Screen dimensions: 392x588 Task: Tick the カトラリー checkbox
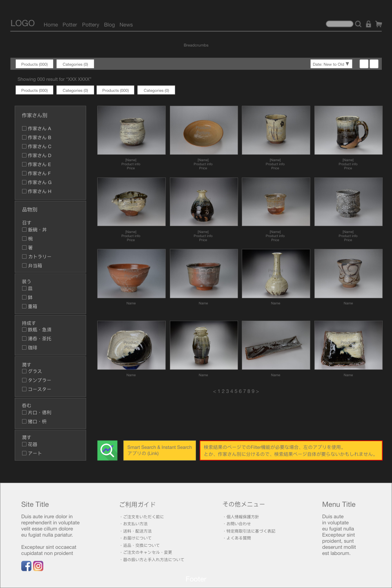click(24, 256)
